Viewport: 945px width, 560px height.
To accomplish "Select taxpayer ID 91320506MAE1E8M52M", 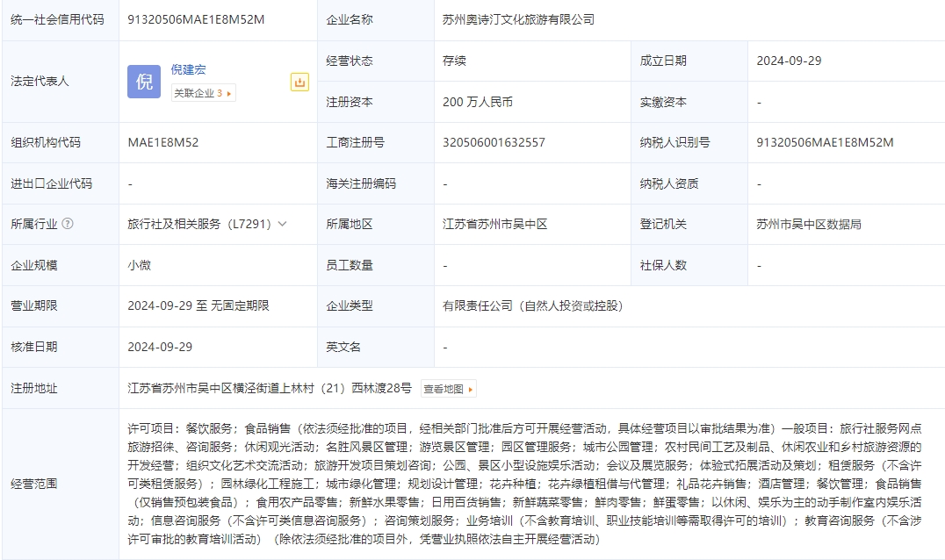I will tap(825, 143).
